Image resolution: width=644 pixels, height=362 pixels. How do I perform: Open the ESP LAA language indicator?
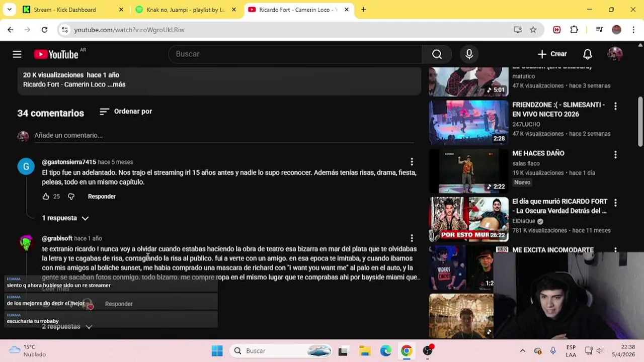571,351
